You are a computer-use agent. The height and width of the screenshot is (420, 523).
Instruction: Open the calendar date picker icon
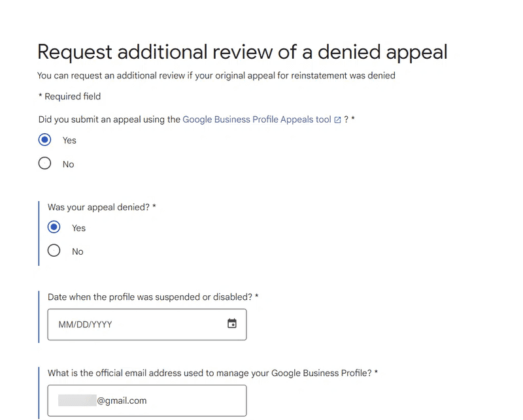point(232,323)
